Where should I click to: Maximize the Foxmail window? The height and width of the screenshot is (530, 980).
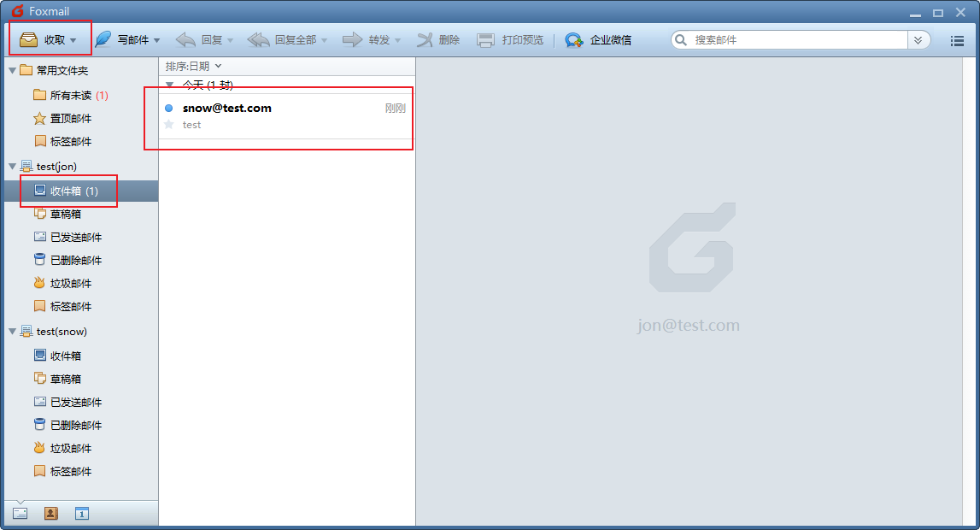click(x=938, y=13)
